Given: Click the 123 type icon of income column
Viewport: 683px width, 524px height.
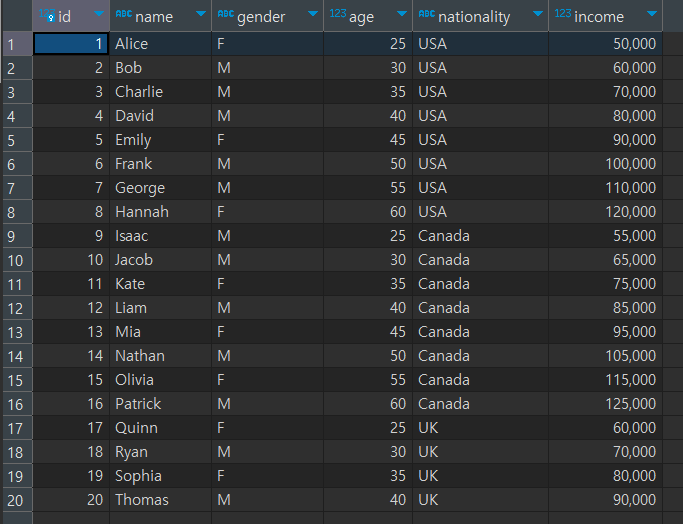Looking at the screenshot, I should (563, 14).
